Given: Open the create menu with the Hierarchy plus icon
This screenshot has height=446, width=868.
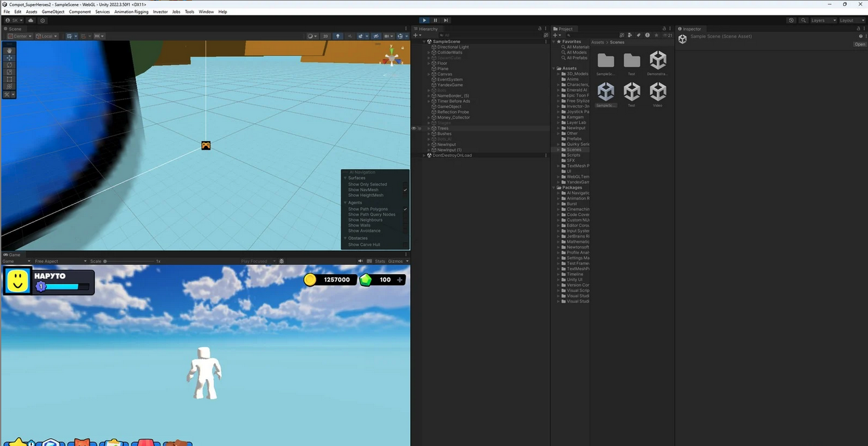Looking at the screenshot, I should click(x=415, y=35).
